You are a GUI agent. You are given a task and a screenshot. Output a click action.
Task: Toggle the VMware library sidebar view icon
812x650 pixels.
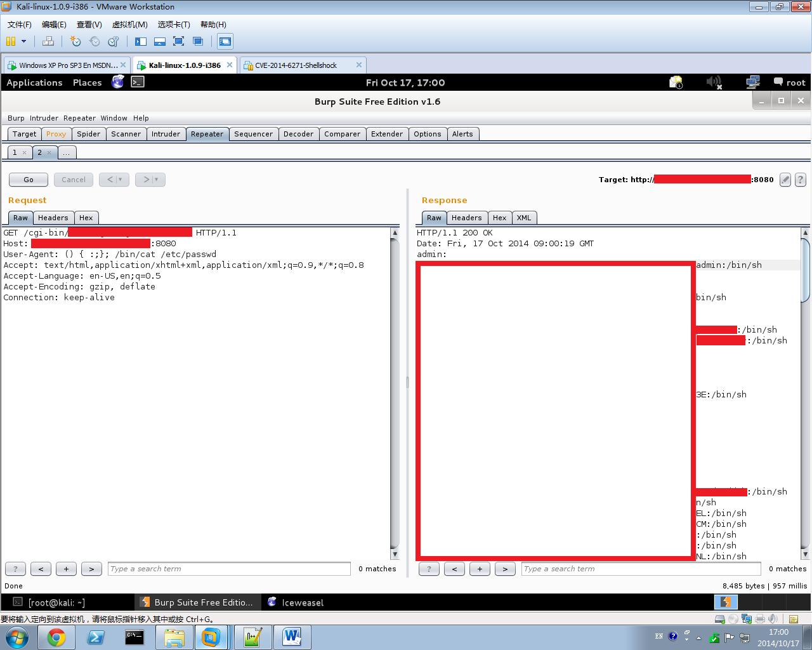[141, 41]
